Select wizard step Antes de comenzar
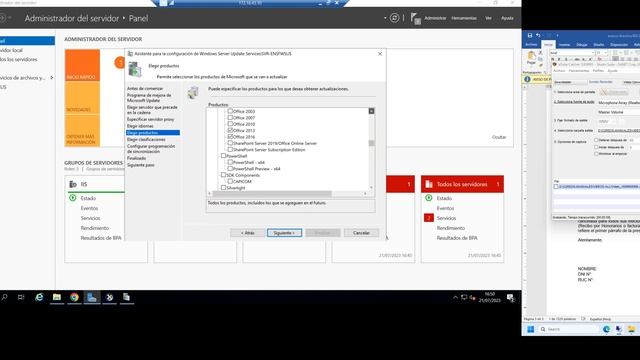Image resolution: width=640 pixels, height=360 pixels. click(145, 89)
